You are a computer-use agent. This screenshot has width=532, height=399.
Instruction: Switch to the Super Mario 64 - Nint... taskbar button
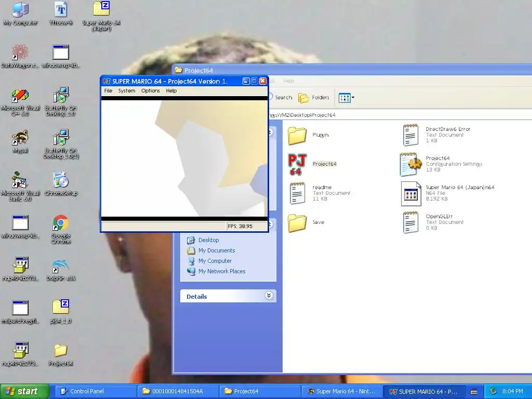point(342,392)
